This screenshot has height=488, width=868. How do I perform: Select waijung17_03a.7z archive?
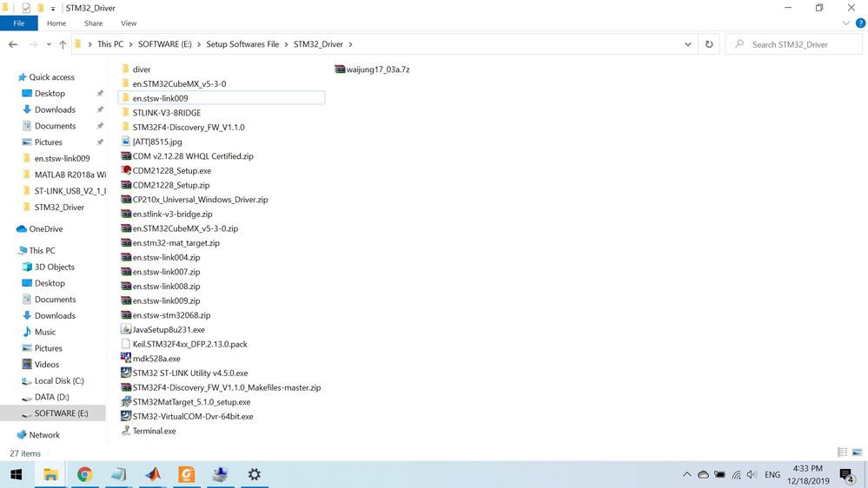click(372, 69)
